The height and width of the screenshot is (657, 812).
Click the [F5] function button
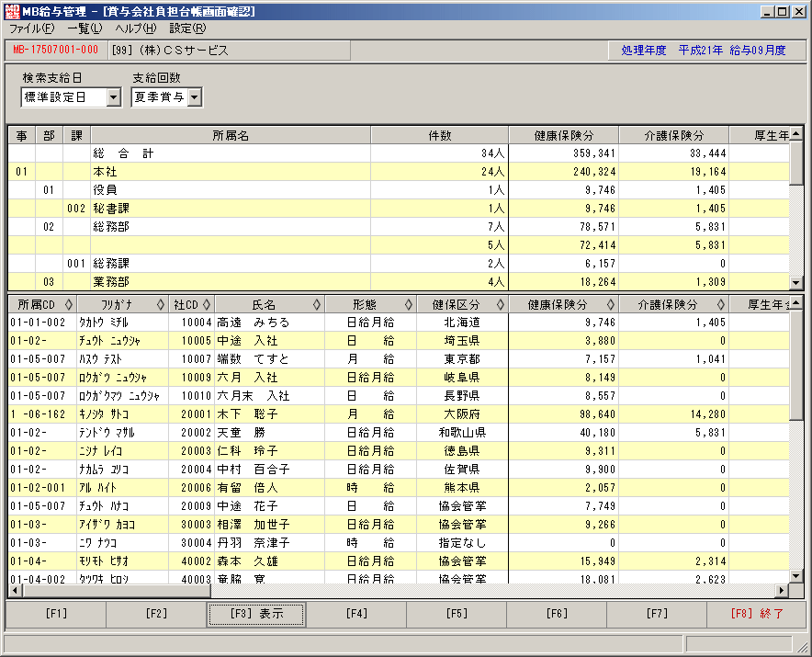pos(457,614)
